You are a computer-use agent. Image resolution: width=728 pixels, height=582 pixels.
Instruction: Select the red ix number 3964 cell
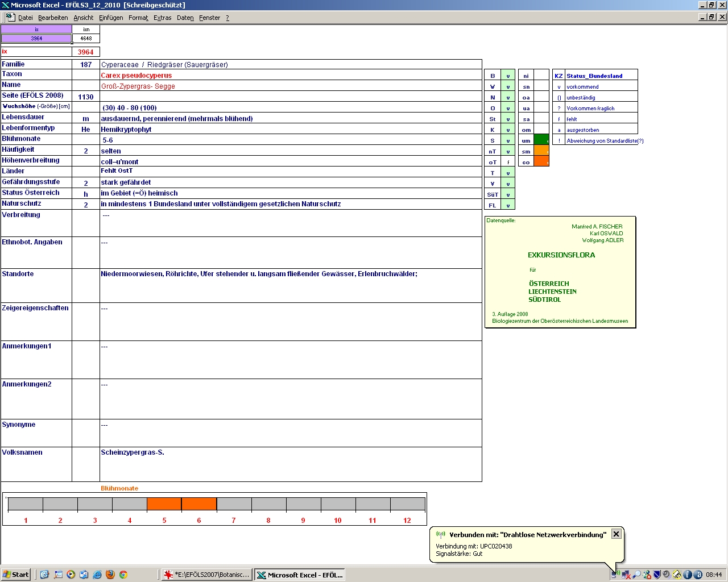click(x=86, y=52)
